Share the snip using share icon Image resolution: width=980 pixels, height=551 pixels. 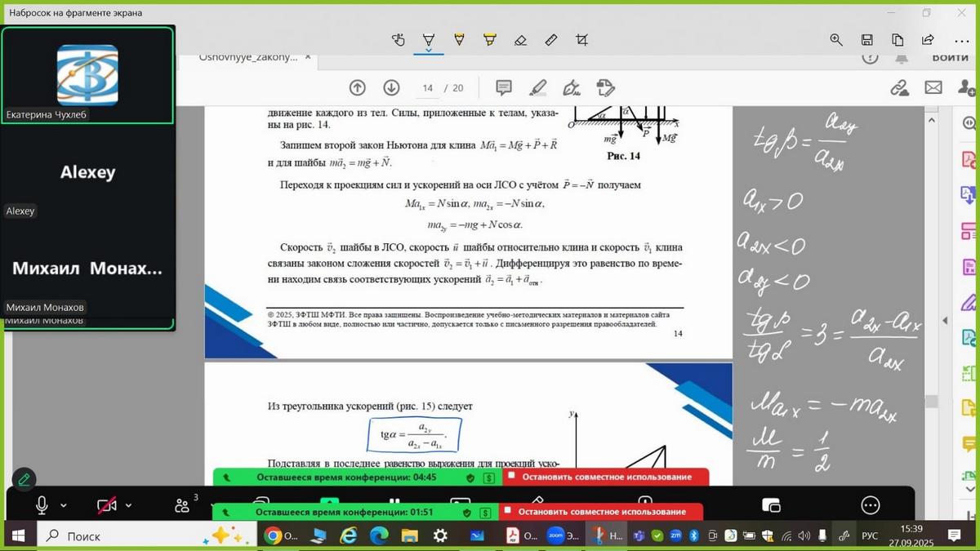[928, 39]
